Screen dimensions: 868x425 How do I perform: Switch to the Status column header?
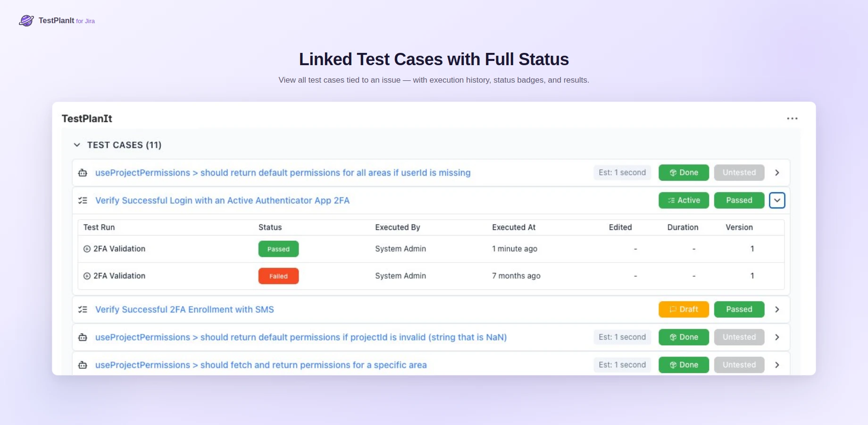pos(270,227)
